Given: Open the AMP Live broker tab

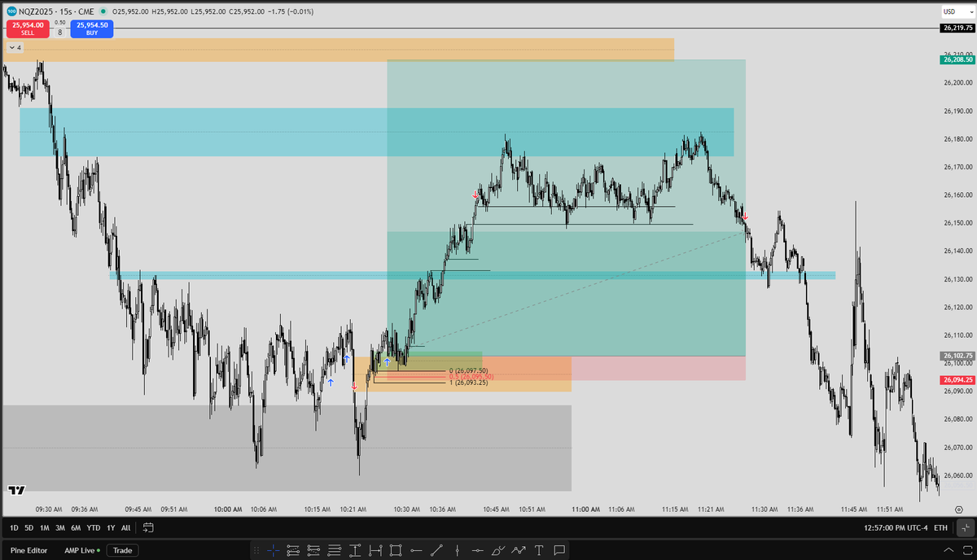Looking at the screenshot, I should click(81, 550).
